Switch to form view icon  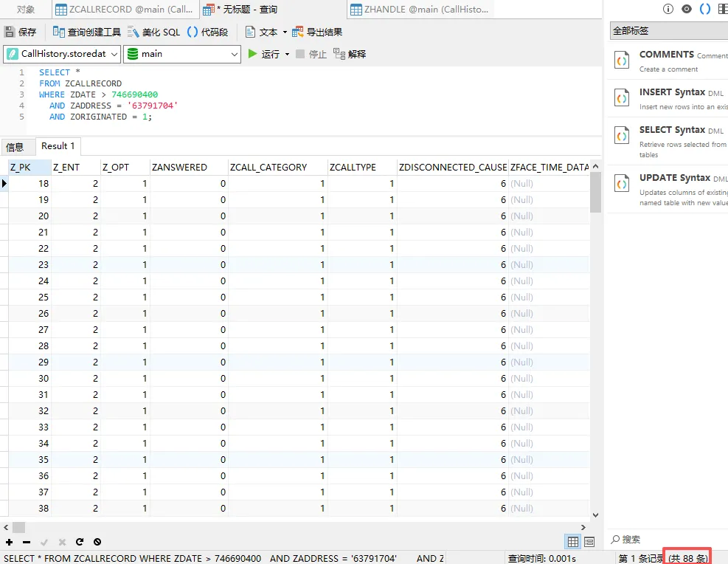589,542
